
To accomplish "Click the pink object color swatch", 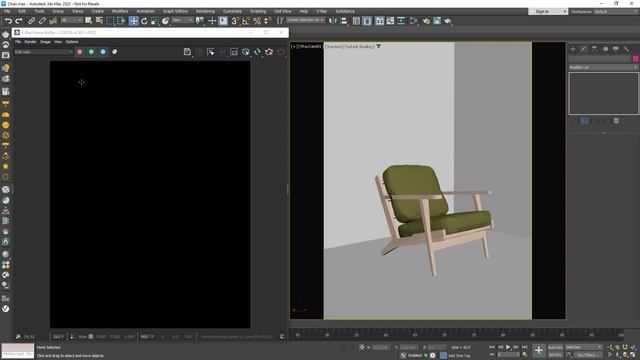I will [x=636, y=59].
